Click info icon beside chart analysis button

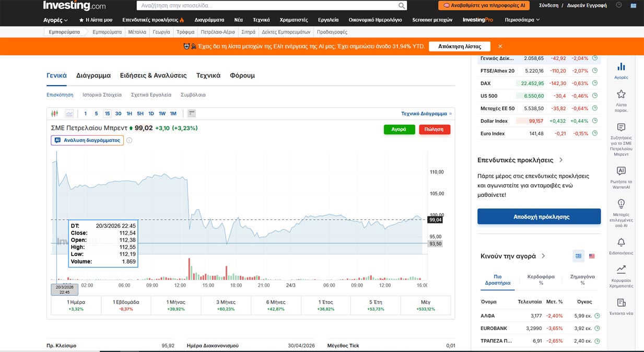pyautogui.click(x=130, y=140)
